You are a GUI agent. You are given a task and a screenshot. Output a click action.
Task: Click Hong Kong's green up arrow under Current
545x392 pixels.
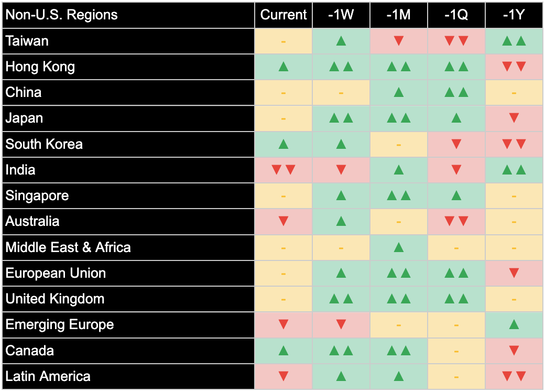284,67
